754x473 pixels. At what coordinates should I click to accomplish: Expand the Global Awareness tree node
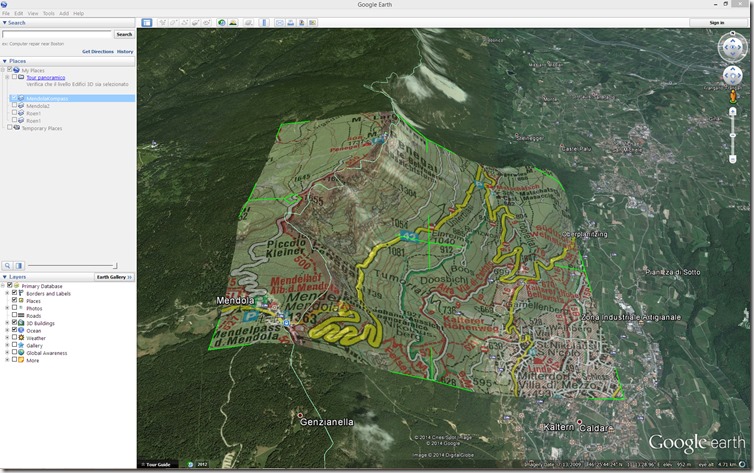pos(7,352)
